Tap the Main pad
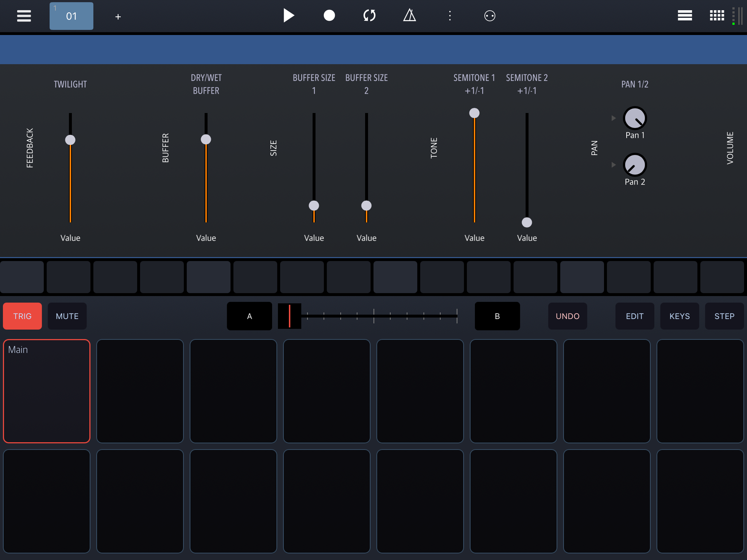This screenshot has width=747, height=560. point(47,391)
